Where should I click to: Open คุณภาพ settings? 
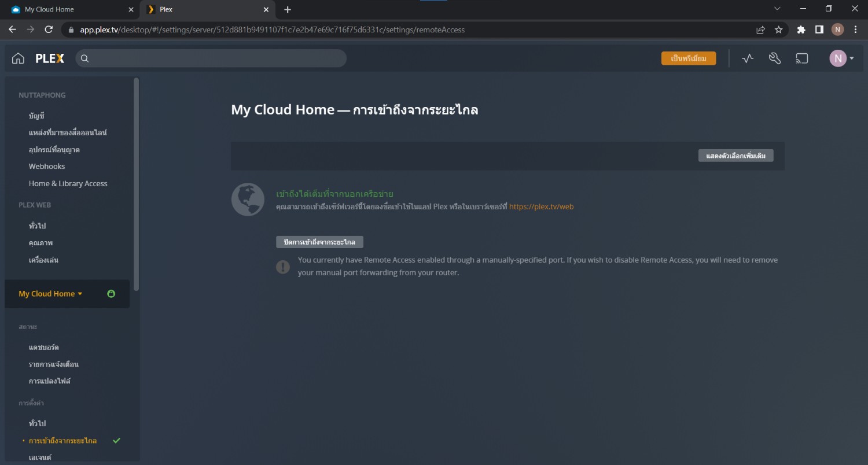(41, 243)
